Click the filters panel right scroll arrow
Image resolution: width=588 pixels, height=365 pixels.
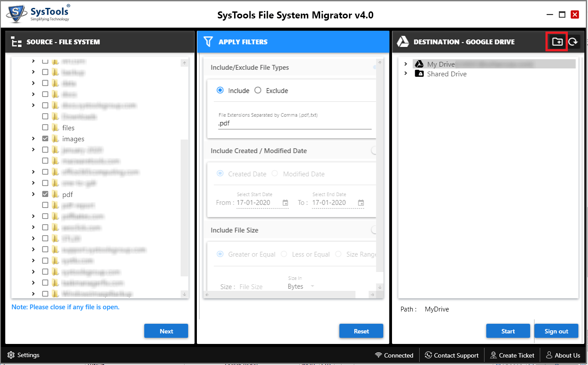(372, 294)
